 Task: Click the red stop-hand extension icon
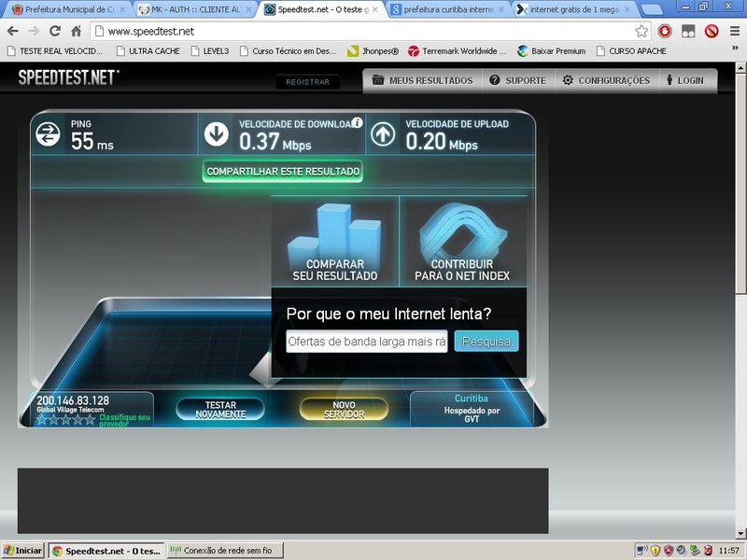[665, 32]
